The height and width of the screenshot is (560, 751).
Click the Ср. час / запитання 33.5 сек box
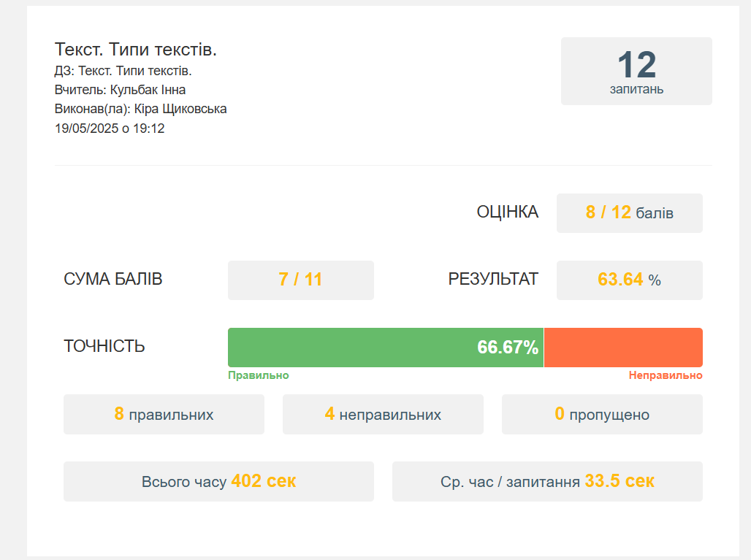(x=547, y=481)
